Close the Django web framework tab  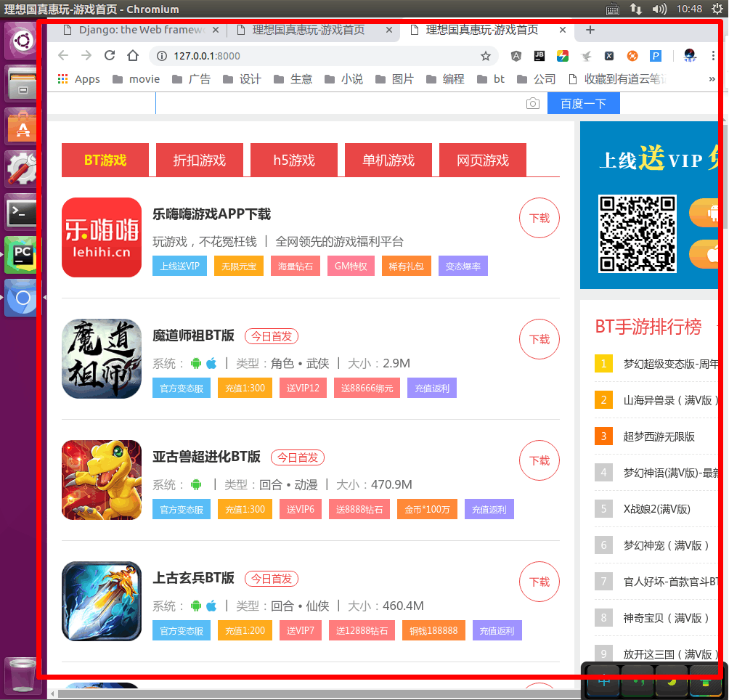[216, 30]
